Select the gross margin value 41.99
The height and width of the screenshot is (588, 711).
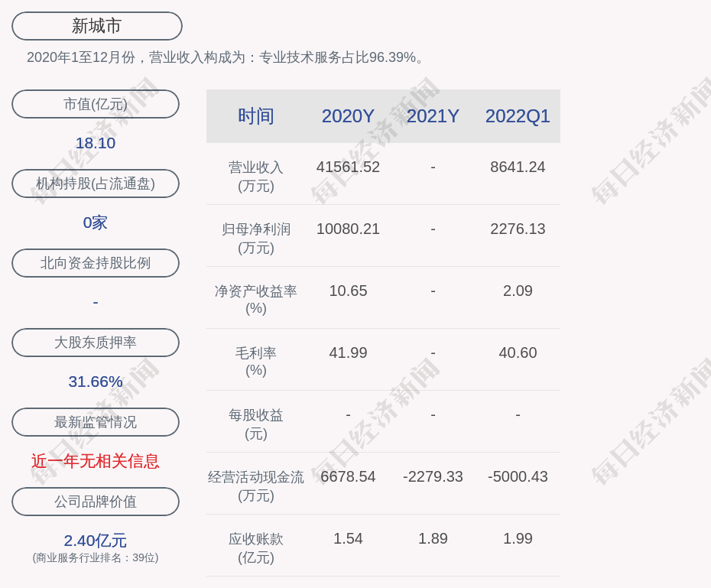(348, 352)
